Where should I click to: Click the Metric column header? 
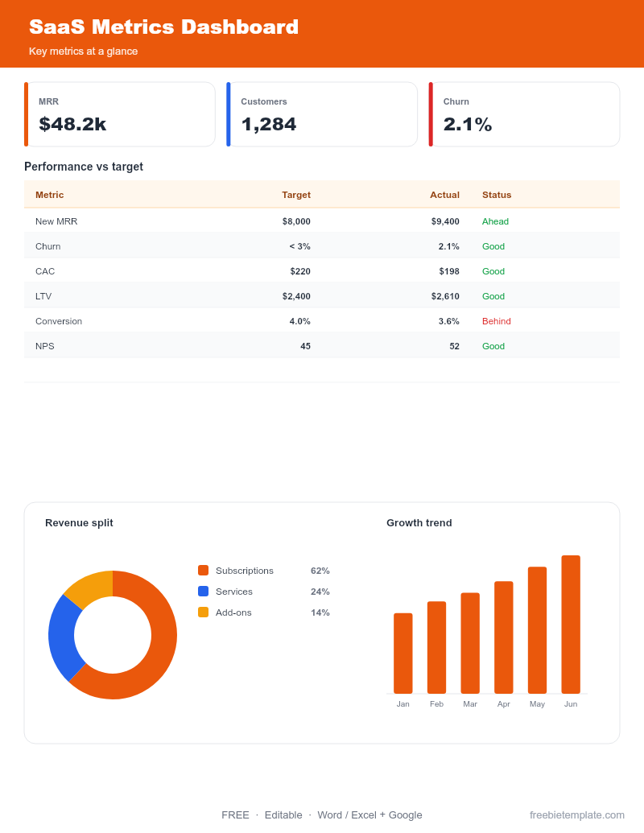49,195
